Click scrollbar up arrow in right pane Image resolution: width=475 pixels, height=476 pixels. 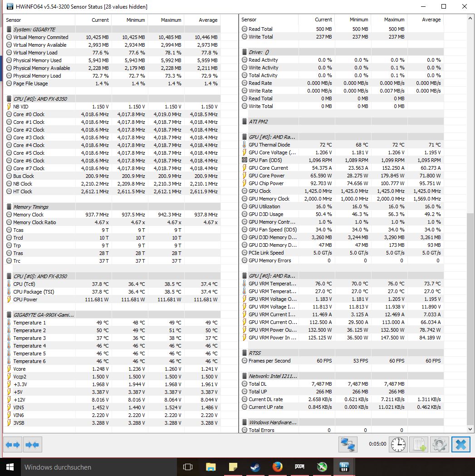470,18
